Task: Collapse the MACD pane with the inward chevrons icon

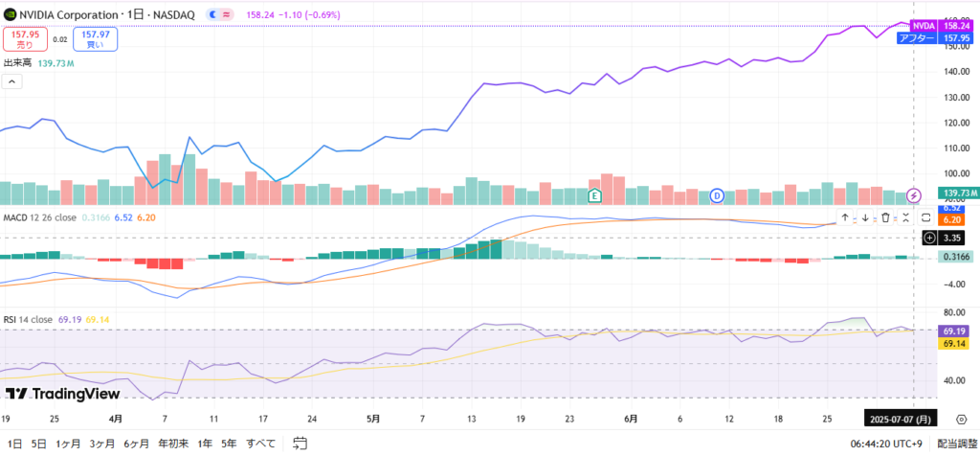Action: click(905, 217)
